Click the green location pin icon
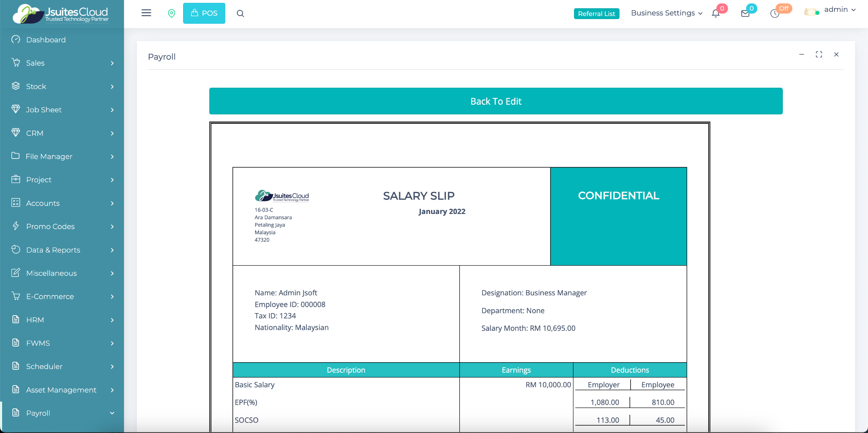The width and height of the screenshot is (868, 433). (x=172, y=14)
